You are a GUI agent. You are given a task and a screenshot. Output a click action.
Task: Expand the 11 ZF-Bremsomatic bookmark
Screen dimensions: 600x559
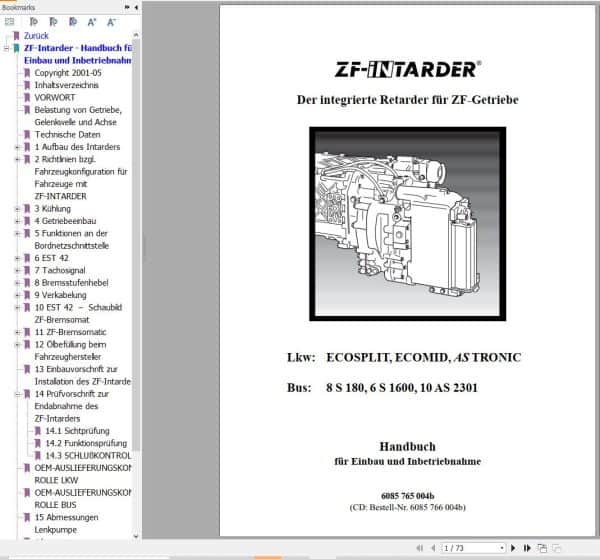click(x=17, y=332)
